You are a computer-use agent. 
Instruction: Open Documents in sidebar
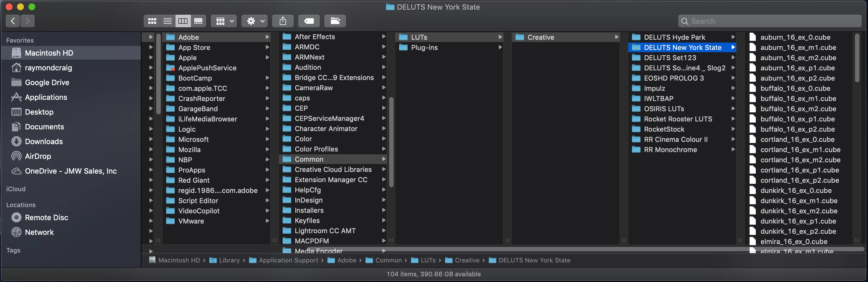tap(71, 127)
